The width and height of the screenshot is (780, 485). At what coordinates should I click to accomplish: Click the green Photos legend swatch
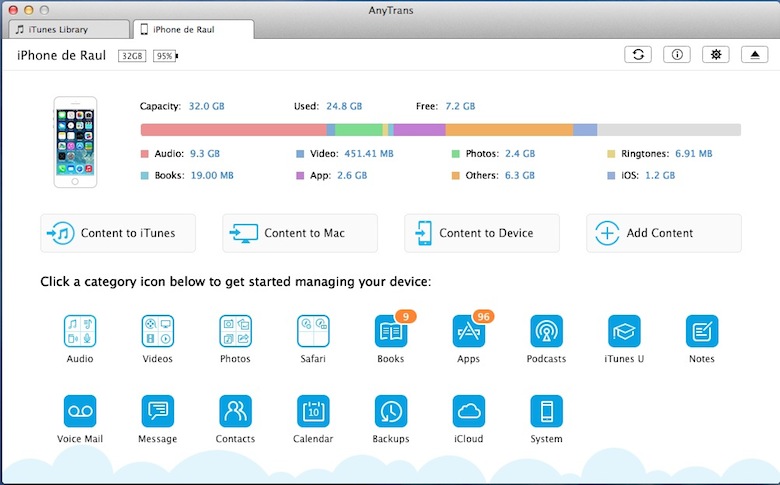click(455, 154)
